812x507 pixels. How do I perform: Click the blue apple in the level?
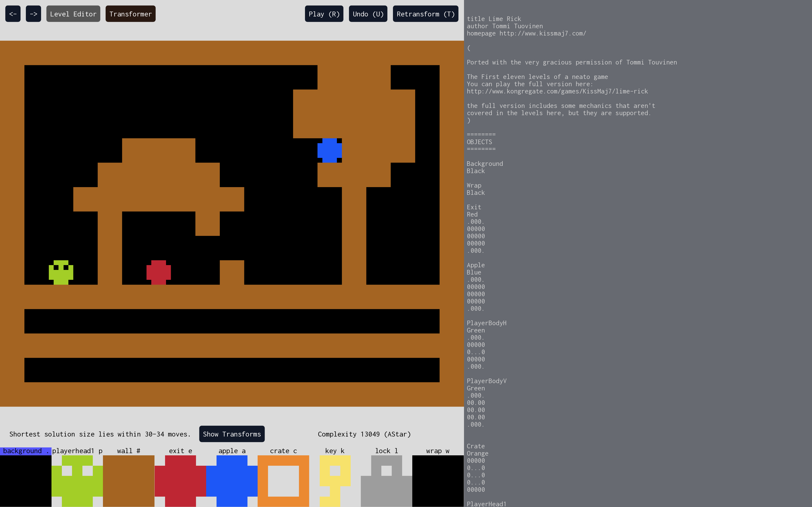[329, 150]
